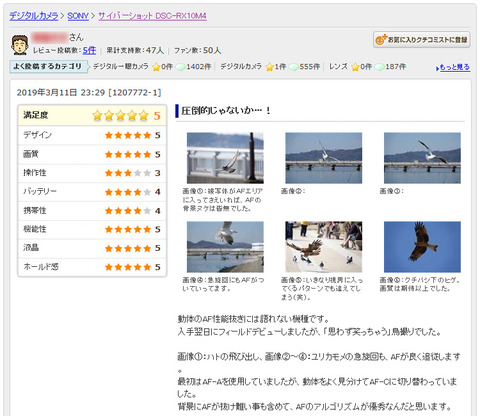This screenshot has height=416, width=480.
Task: Open thumbnail 画像⑥ of kite in blue sky
Action: tap(422, 247)
